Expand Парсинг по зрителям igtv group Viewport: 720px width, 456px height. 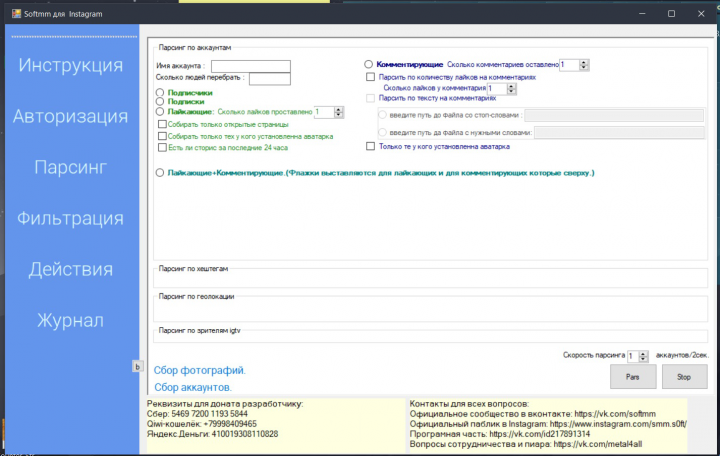[199, 331]
